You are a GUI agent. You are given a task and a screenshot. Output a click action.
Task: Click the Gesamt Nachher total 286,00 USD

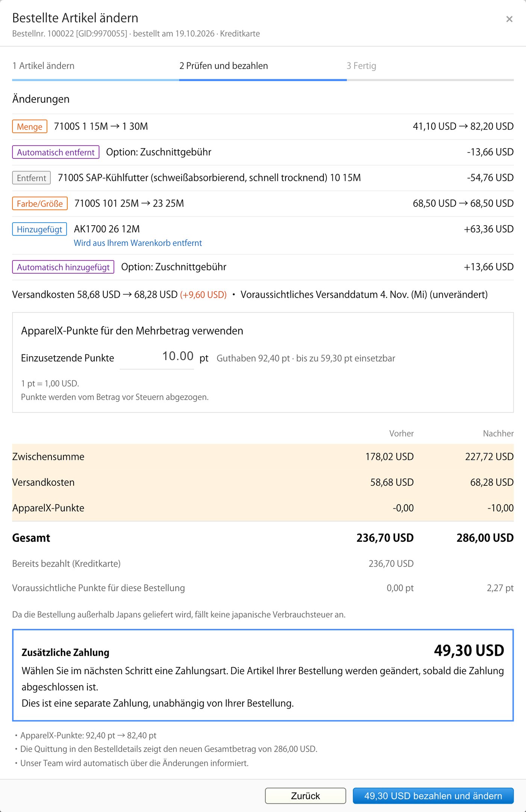click(485, 538)
